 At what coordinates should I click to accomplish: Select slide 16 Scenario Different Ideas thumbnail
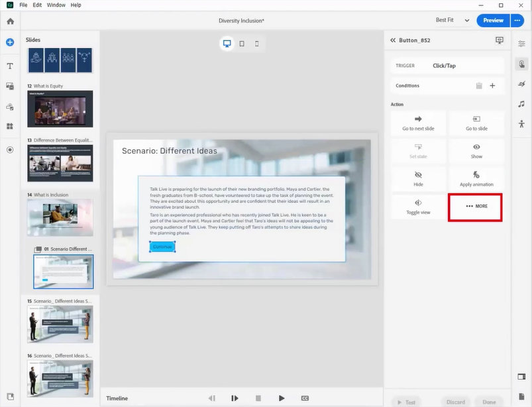[x=60, y=378]
